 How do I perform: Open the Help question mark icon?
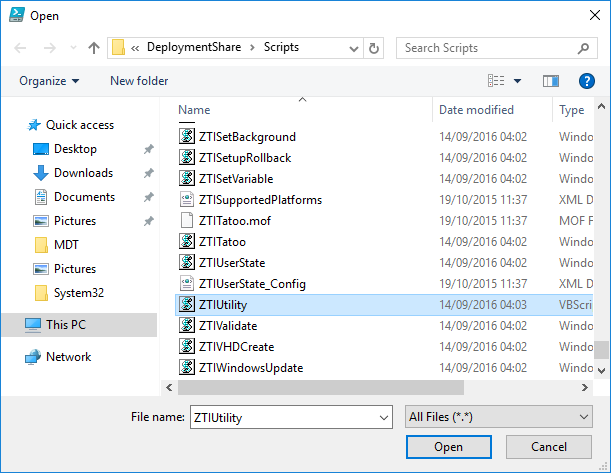[587, 81]
